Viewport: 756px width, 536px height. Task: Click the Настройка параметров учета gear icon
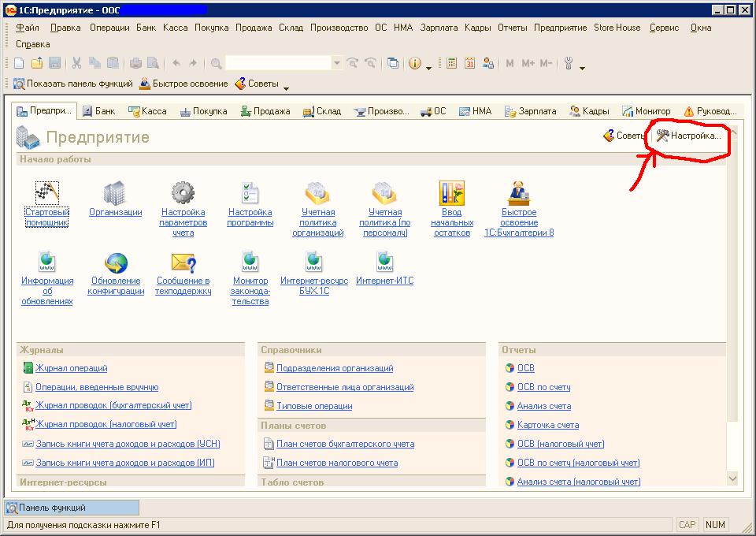[x=183, y=193]
